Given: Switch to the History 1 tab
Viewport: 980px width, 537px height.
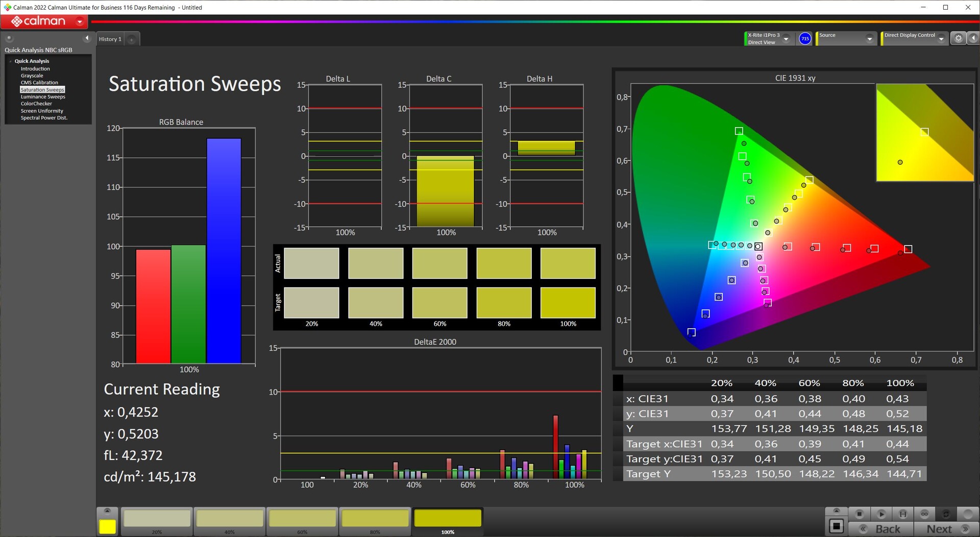Looking at the screenshot, I should click(110, 39).
